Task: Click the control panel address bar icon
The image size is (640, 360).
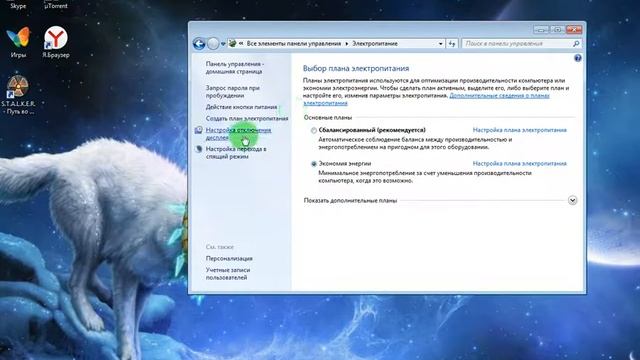Action: (233, 43)
